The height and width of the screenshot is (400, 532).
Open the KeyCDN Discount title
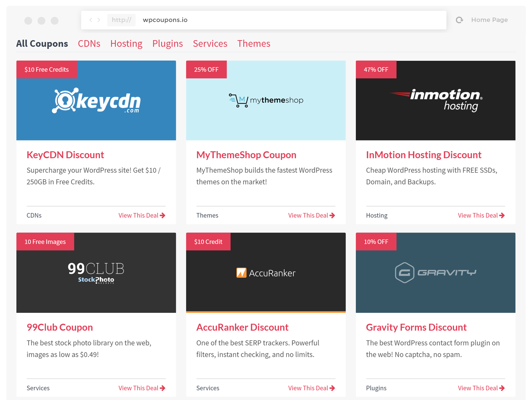(65, 155)
